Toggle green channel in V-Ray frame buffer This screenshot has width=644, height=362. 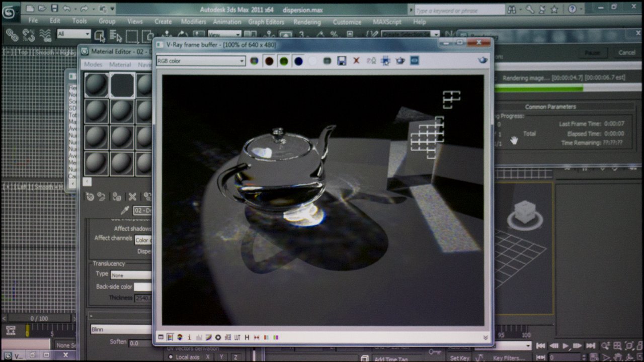284,61
